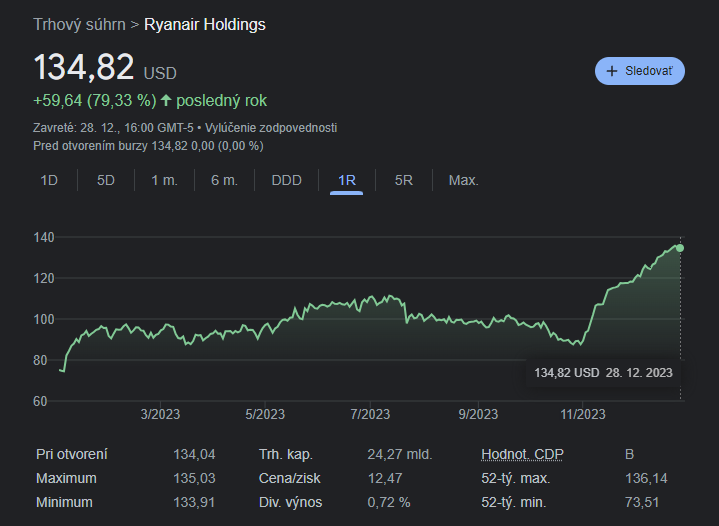Click the Minimum value 133,91
Viewport: 719px width, 526px height.
(194, 502)
